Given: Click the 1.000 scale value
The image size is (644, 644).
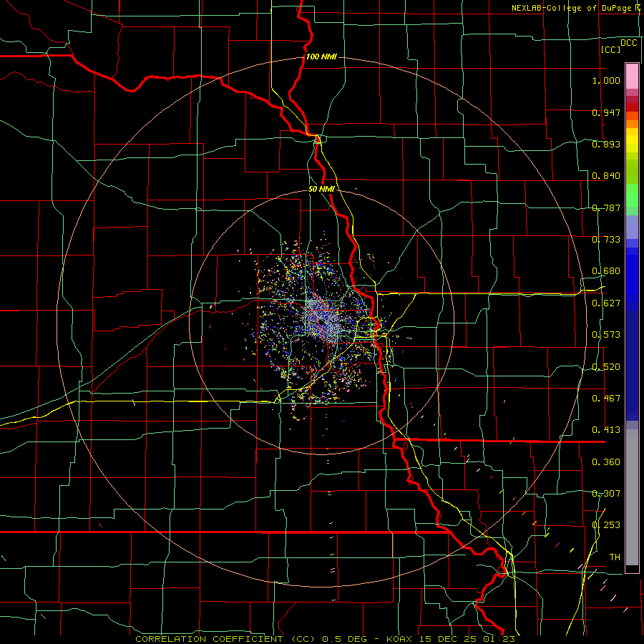Looking at the screenshot, I should click(606, 80).
